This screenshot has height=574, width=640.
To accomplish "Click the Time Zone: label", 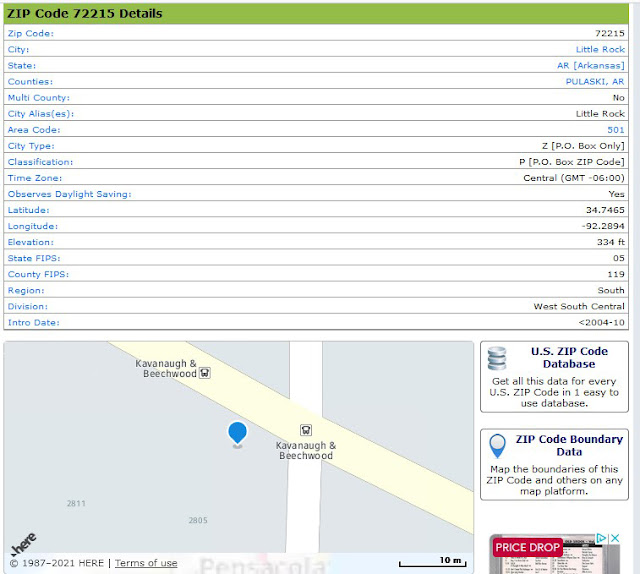I will point(35,178).
